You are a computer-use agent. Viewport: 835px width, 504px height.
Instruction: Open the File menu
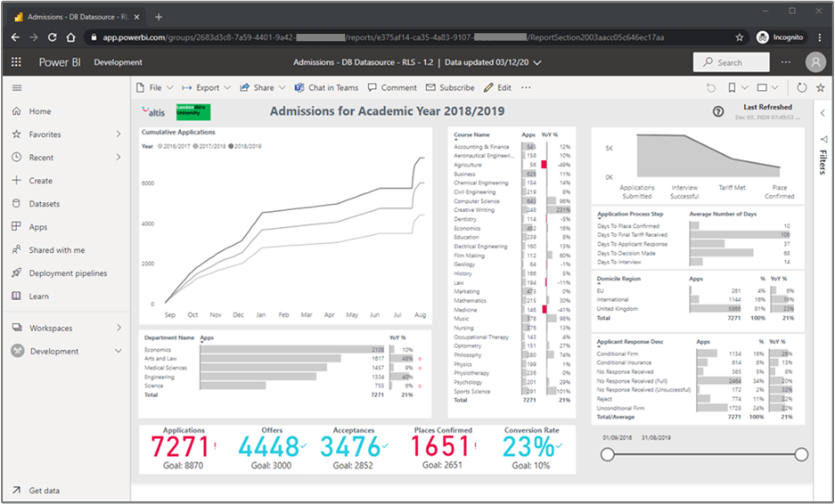155,88
